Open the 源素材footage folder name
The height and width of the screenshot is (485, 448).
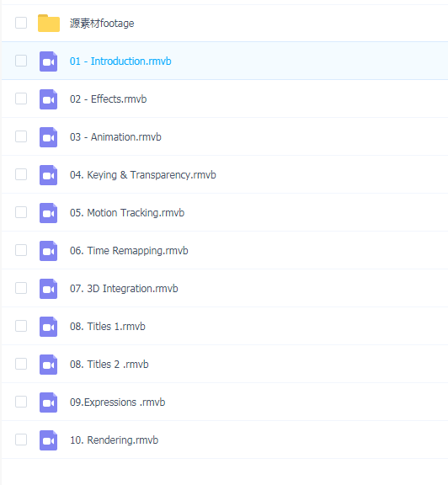click(x=102, y=24)
